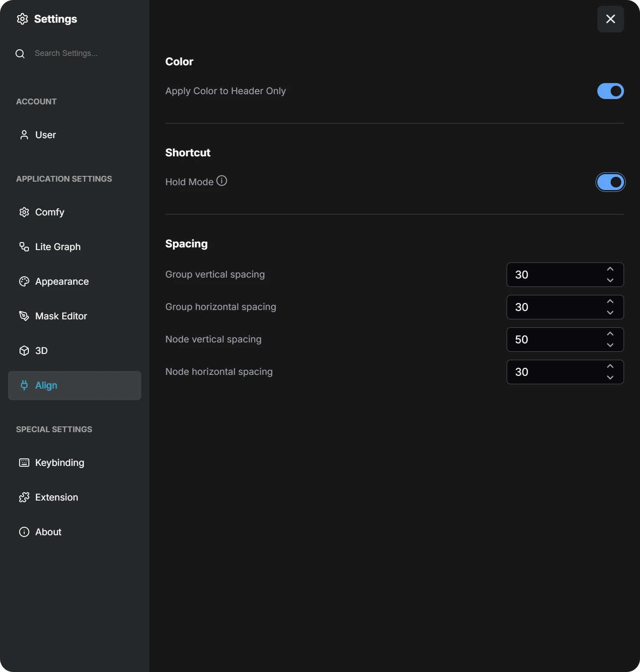Click the Hold Mode info icon
Image resolution: width=640 pixels, height=672 pixels.
(221, 181)
